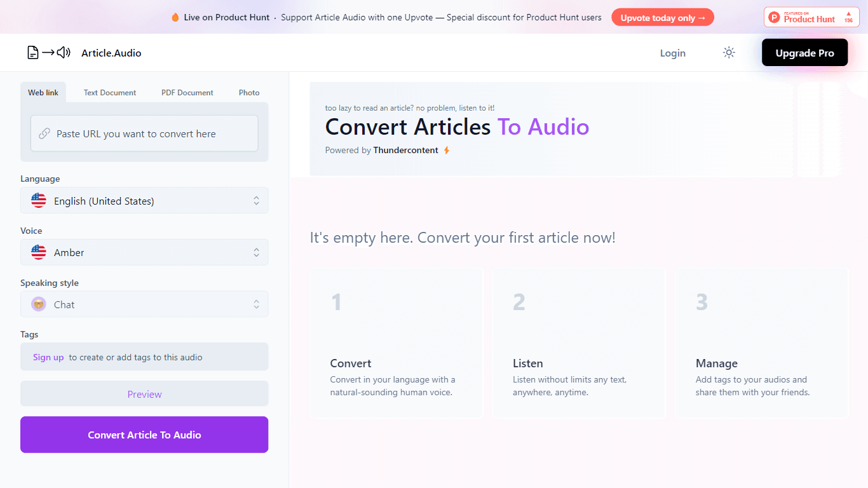Select the Web link tab
Viewport: 868px width, 488px height.
pos(43,93)
